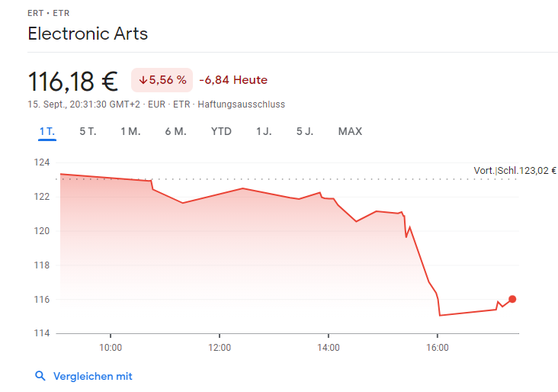Open the 6 M. chart range
Image resolution: width=558 pixels, height=392 pixels.
(175, 131)
